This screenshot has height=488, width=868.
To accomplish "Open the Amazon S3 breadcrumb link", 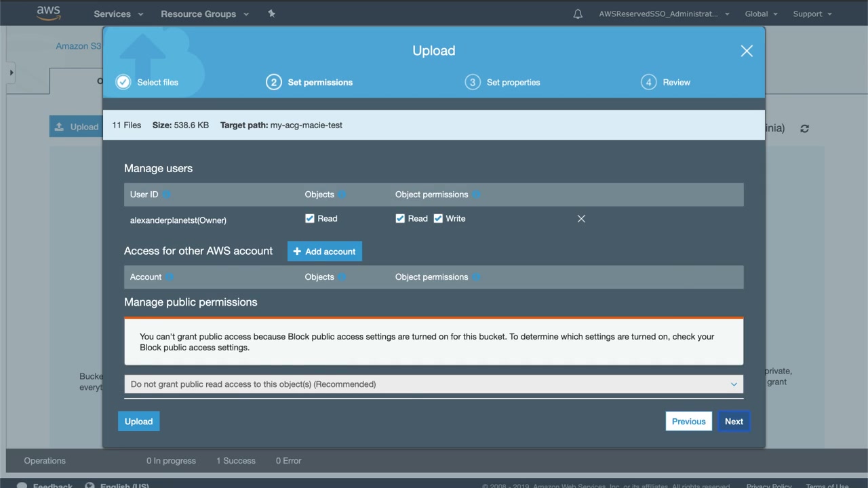I will 79,46.
